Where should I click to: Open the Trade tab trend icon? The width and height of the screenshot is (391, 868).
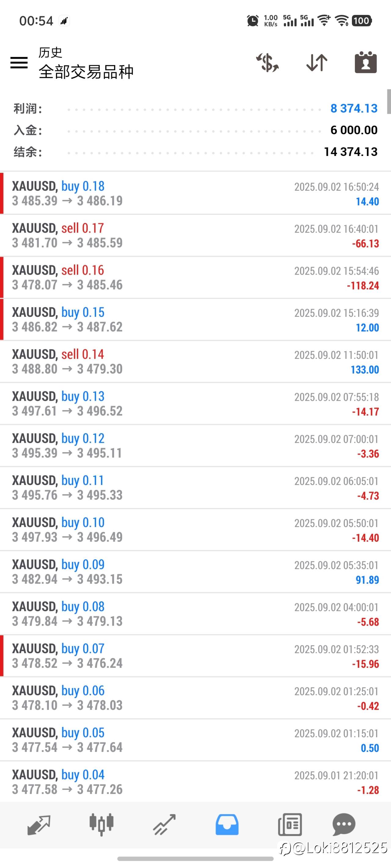[x=164, y=825]
